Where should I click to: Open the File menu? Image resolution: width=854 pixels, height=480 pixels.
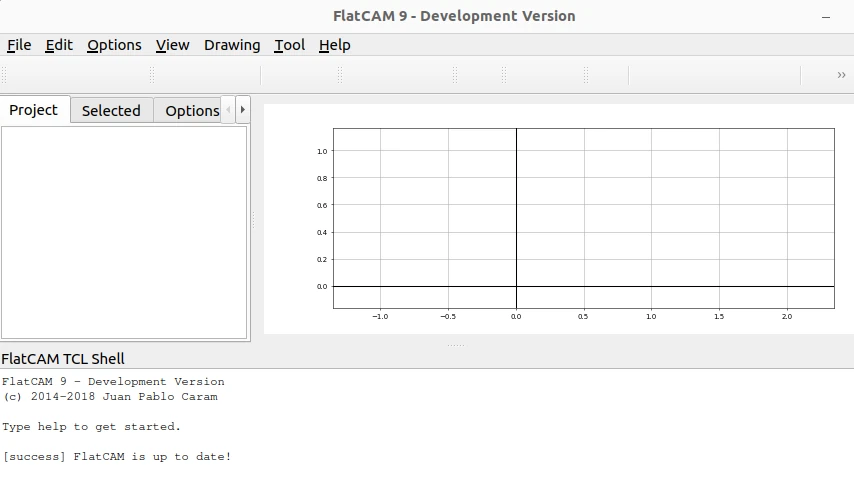click(x=19, y=45)
